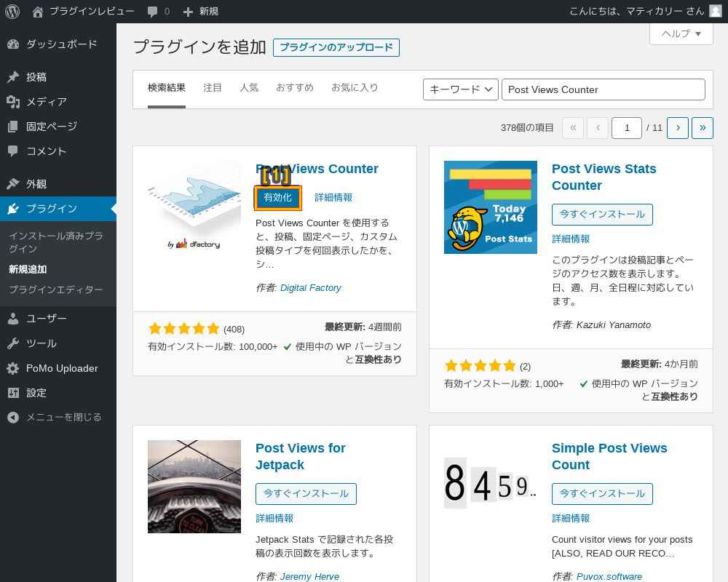Screen dimensions: 728x582
Task: Click プラグインのアップロード button
Action: pos(336,47)
